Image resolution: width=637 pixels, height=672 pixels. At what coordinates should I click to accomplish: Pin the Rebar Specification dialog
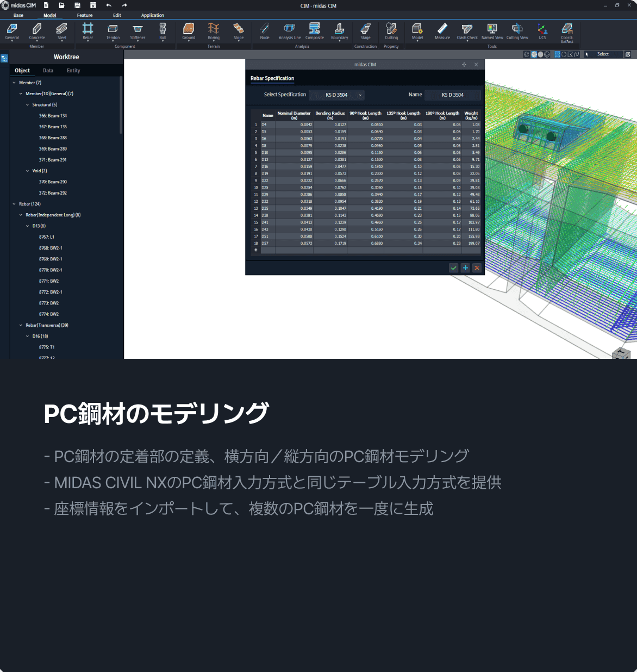click(464, 64)
